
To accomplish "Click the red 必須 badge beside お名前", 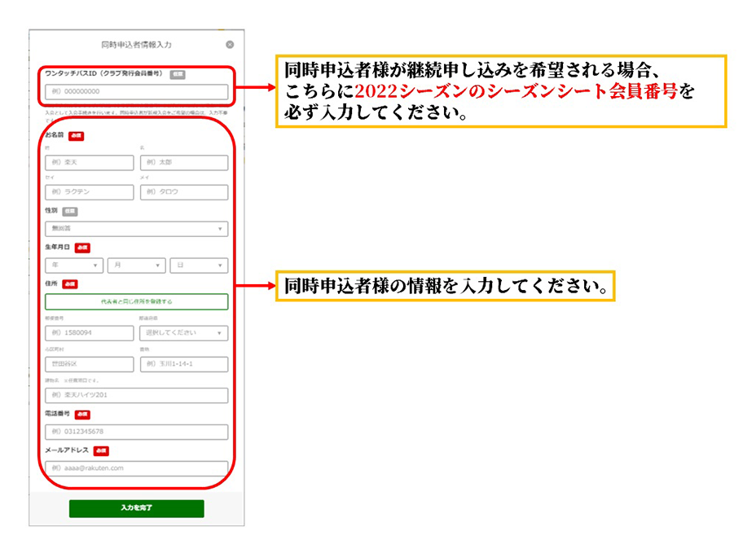I will click(x=77, y=135).
